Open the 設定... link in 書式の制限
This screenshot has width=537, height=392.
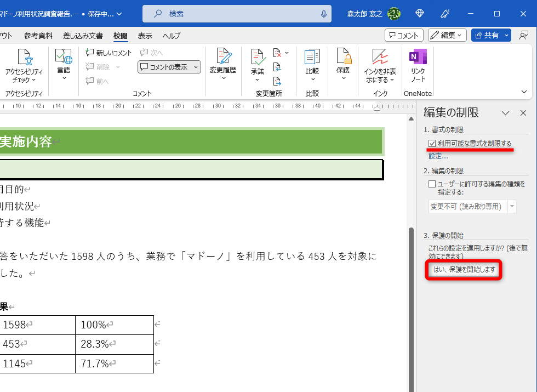[438, 156]
